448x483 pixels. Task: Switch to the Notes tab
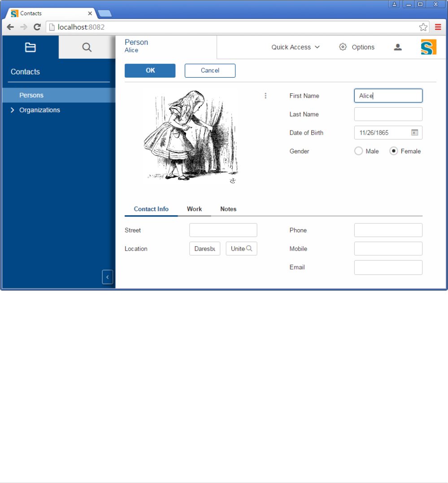click(x=228, y=209)
